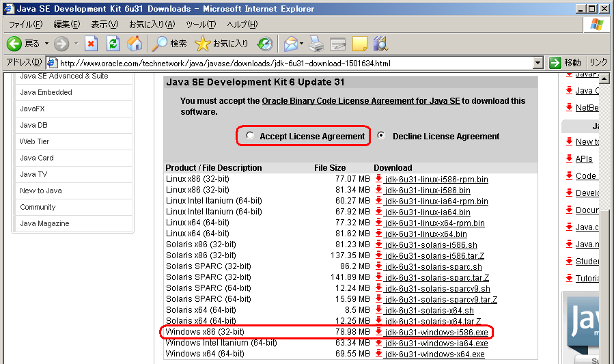The image size is (614, 364).
Task: Download jdk-6u31-solaris-sparcv9.tar.Z link
Action: coord(441,299)
